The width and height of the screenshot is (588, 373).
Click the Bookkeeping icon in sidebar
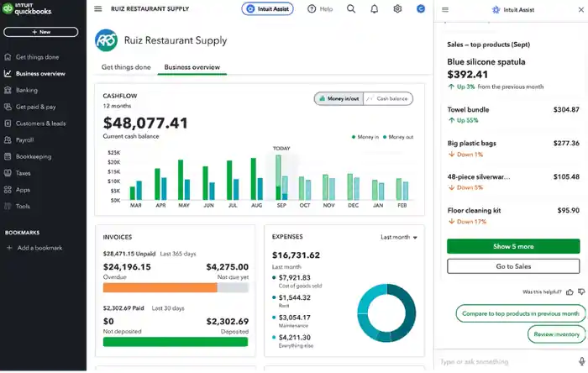point(8,156)
